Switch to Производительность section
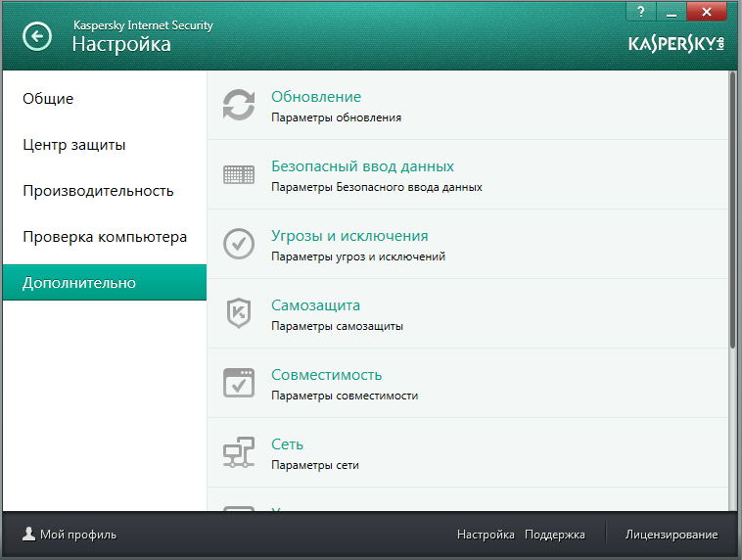 tap(105, 191)
